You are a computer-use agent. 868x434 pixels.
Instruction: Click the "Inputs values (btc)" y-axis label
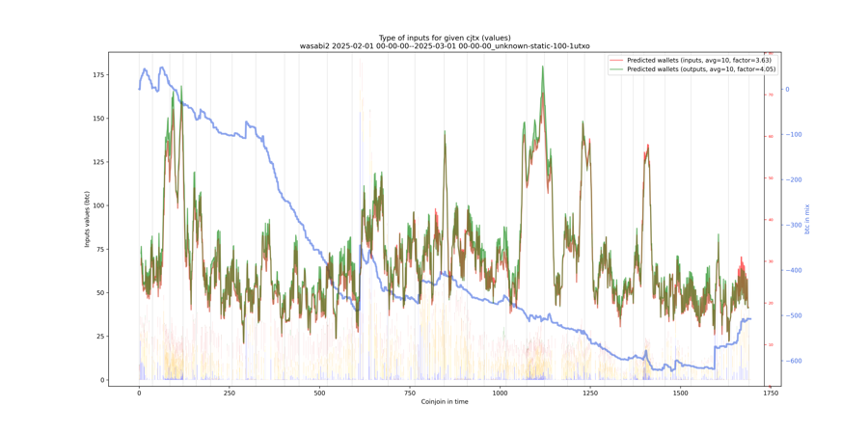87,219
